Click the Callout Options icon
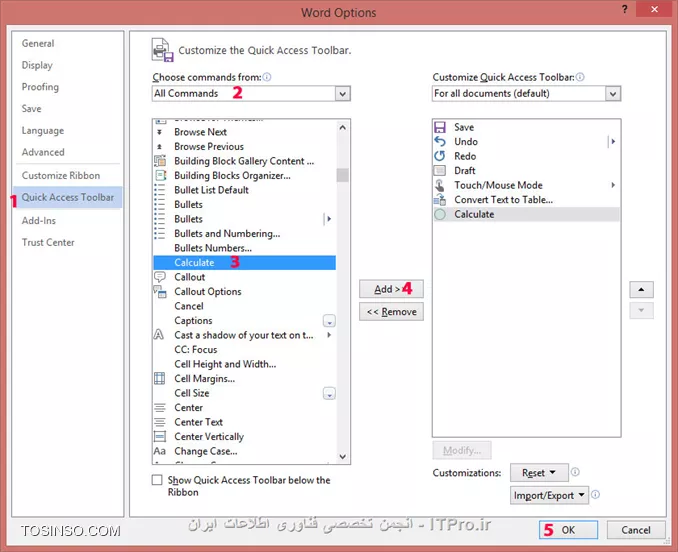This screenshot has height=552, width=678. pyautogui.click(x=160, y=292)
